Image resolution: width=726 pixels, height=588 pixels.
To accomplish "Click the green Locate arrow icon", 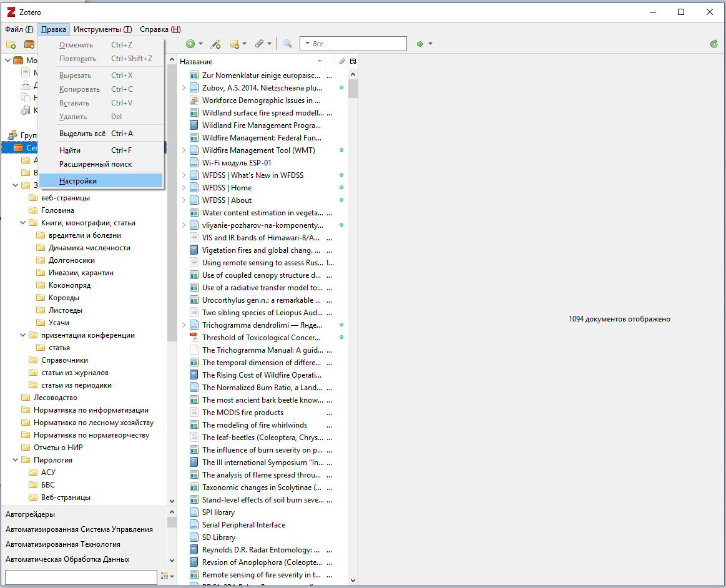I will pos(420,44).
